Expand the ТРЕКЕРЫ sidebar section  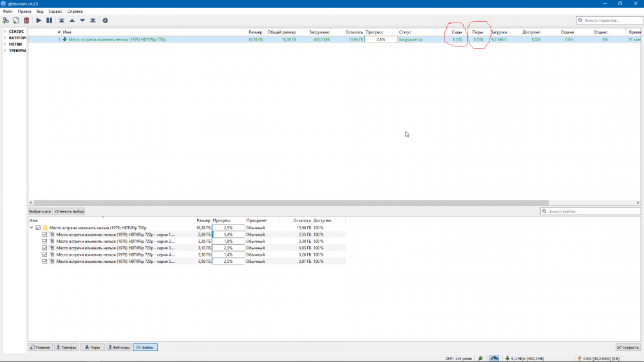tap(5, 50)
